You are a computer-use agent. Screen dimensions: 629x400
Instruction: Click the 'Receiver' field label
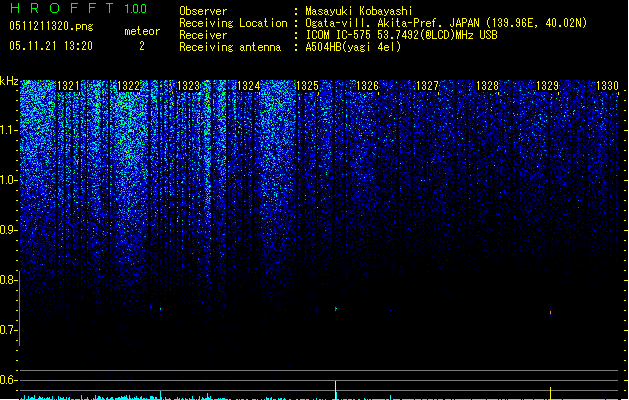(203, 35)
